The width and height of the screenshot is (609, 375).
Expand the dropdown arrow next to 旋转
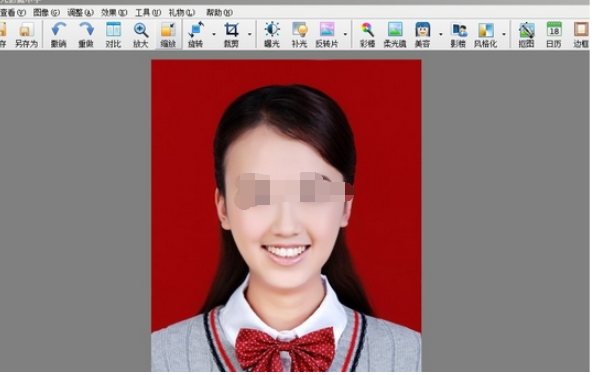214,34
